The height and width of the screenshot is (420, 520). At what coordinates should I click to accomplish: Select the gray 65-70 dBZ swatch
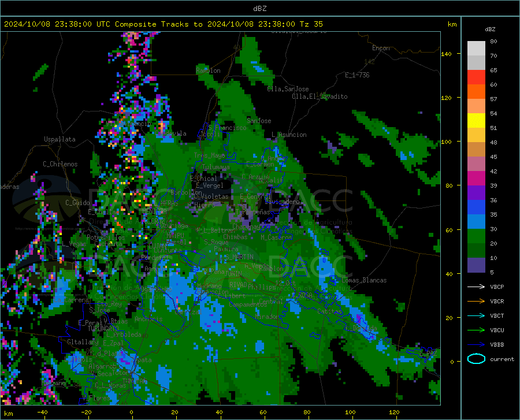pos(476,63)
